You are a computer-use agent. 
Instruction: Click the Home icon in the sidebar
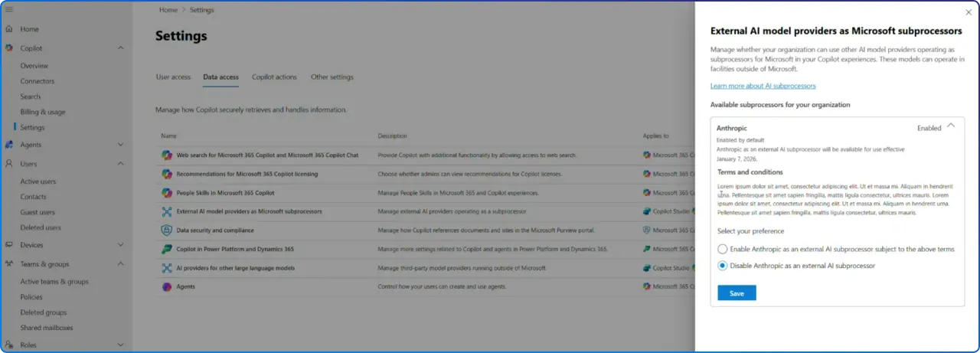(x=9, y=29)
